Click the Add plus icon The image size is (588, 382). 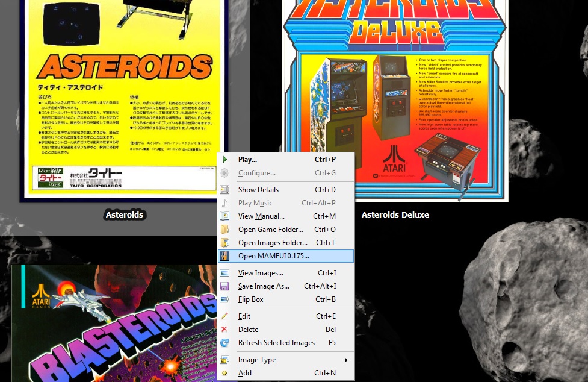224,373
